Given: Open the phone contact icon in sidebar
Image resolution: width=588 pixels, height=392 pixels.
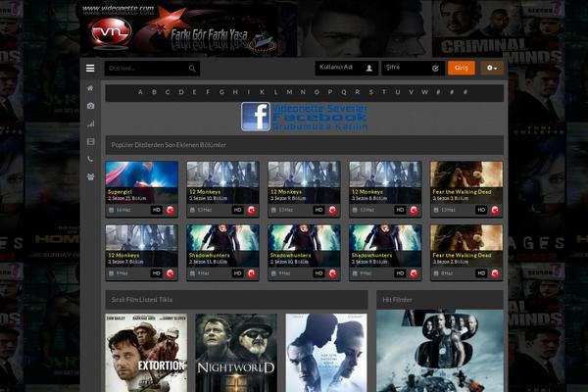Looking at the screenshot, I should click(x=90, y=159).
